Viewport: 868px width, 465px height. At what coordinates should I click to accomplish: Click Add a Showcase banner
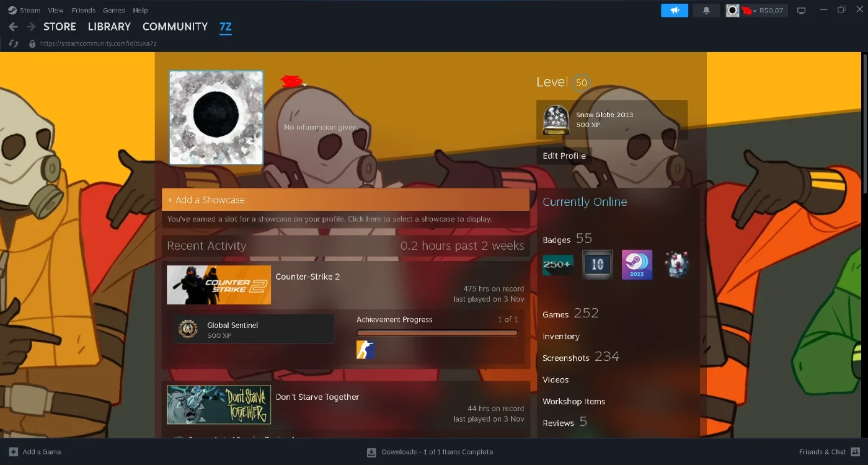click(x=346, y=200)
